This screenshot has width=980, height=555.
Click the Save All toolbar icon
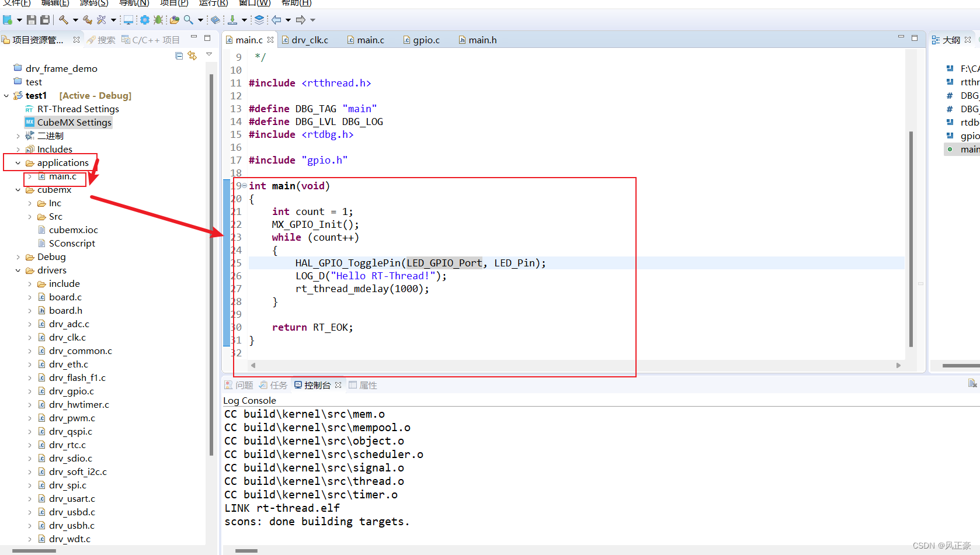coord(45,20)
